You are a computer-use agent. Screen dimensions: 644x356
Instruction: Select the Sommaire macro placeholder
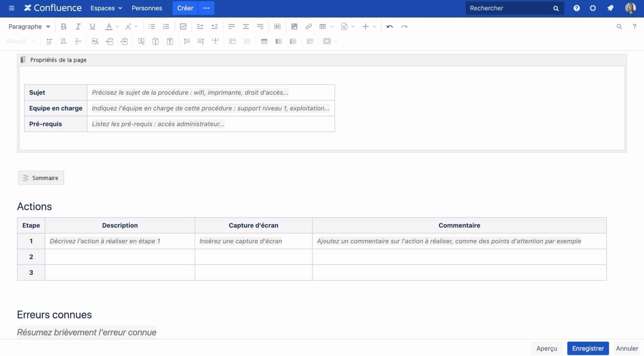pyautogui.click(x=41, y=178)
